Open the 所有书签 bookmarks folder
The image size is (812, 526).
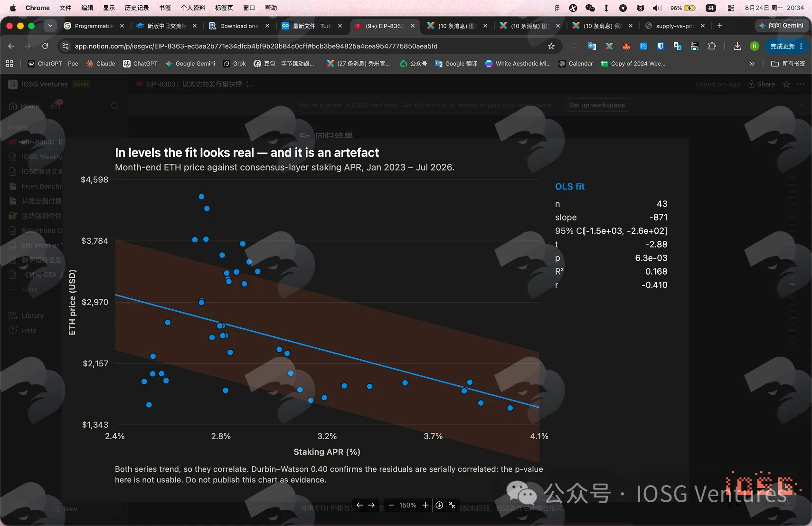click(788, 64)
